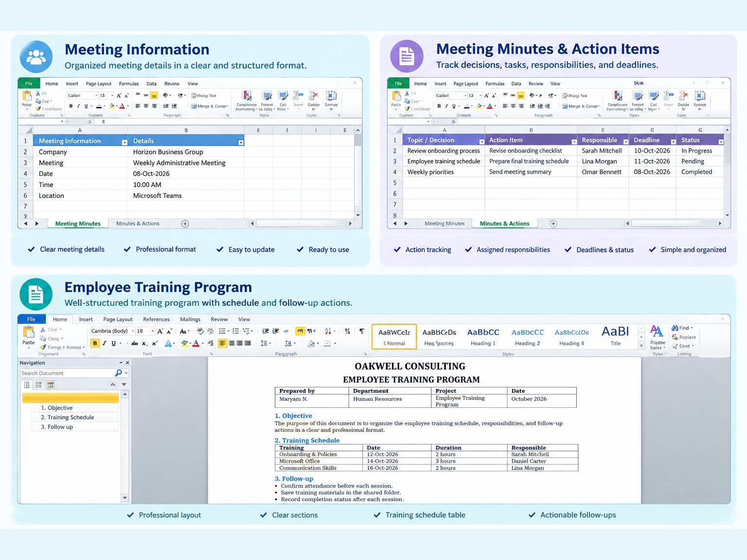The height and width of the screenshot is (560, 747).
Task: Apply the Heading 1 style in Word
Action: click(483, 336)
